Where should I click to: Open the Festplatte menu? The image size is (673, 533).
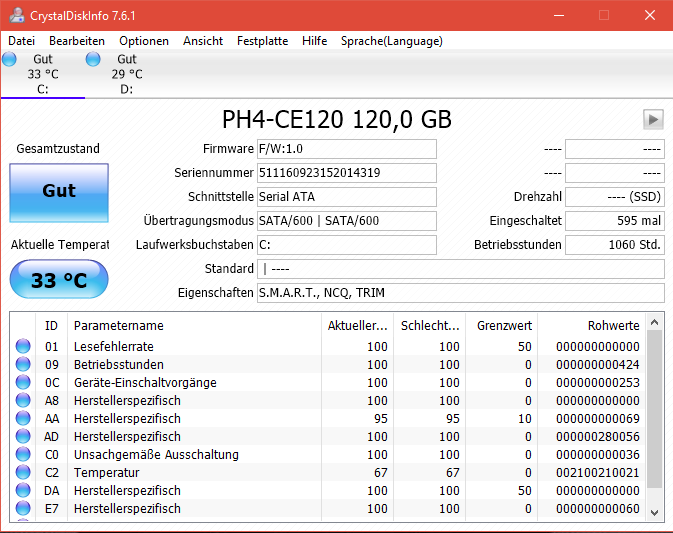pyautogui.click(x=263, y=41)
